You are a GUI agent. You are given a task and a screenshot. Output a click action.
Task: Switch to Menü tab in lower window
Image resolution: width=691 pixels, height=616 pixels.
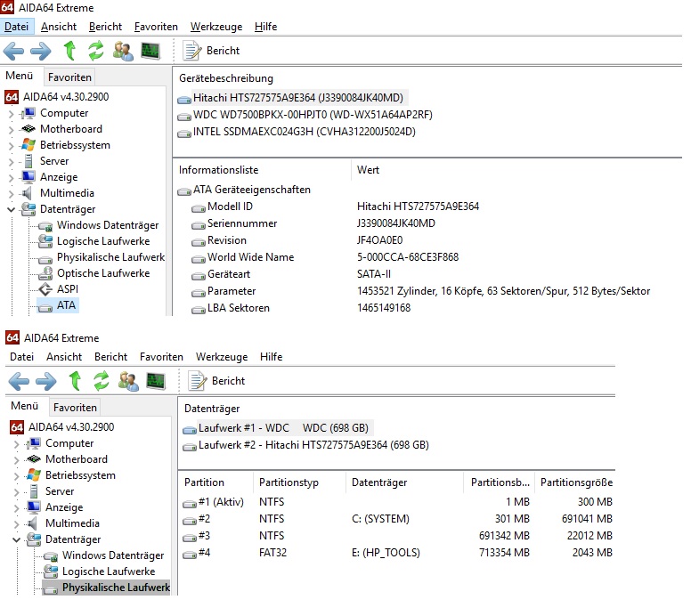(x=25, y=406)
